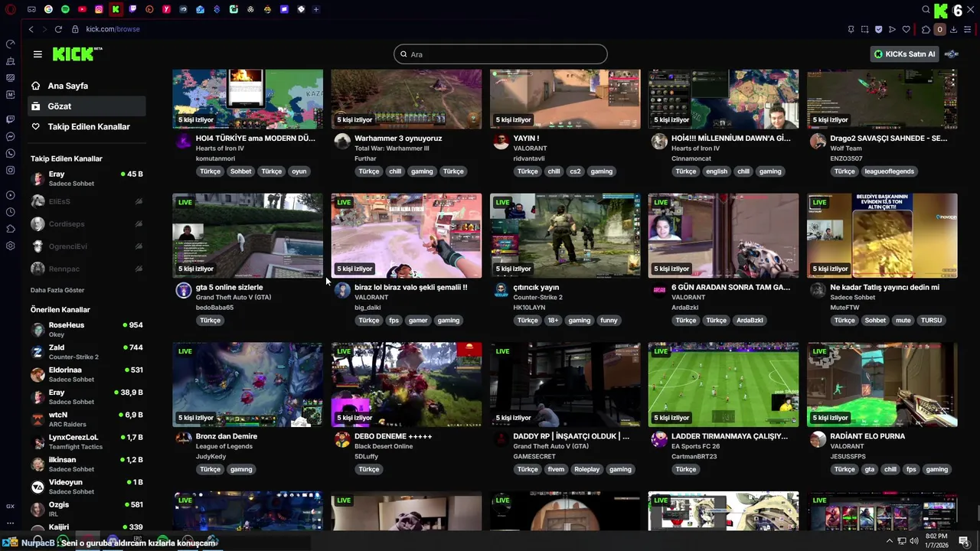The width and height of the screenshot is (980, 551).
Task: Open WhatsApp in Opera sidebar
Action: 10,153
